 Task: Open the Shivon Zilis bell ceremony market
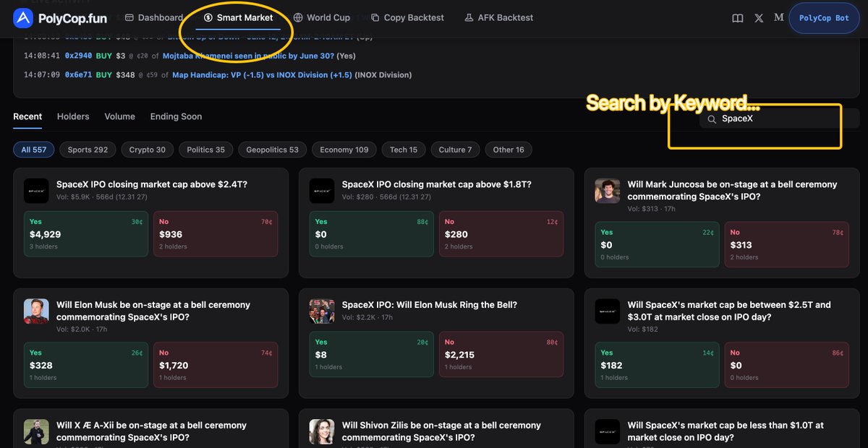(441, 431)
